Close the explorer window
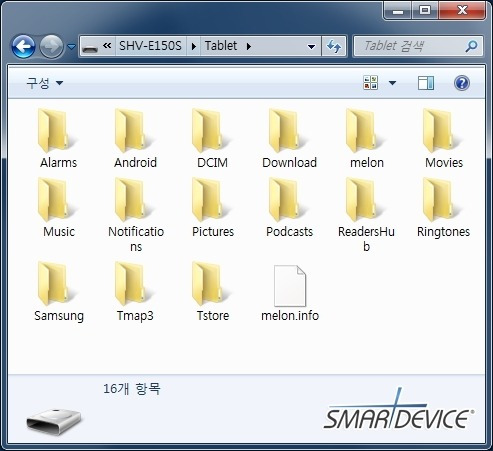 point(462,10)
